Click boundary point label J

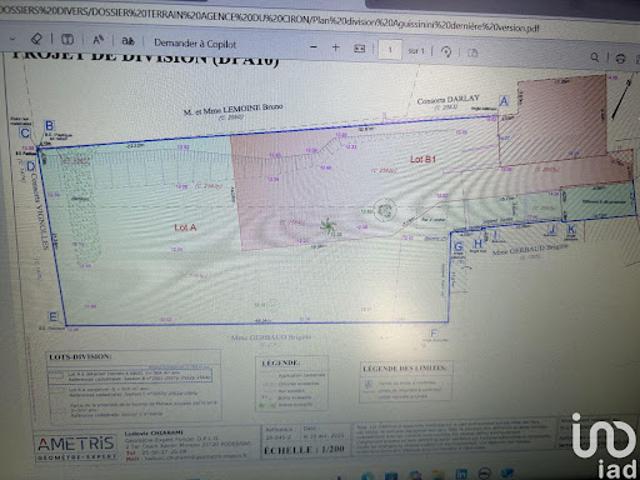point(552,230)
